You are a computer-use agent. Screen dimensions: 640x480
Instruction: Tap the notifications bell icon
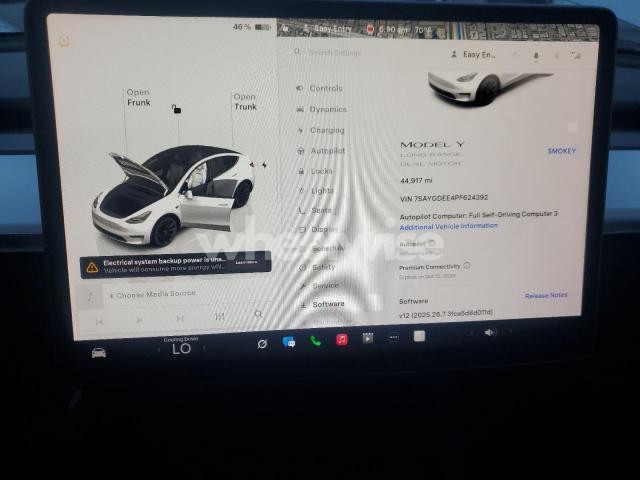point(536,56)
